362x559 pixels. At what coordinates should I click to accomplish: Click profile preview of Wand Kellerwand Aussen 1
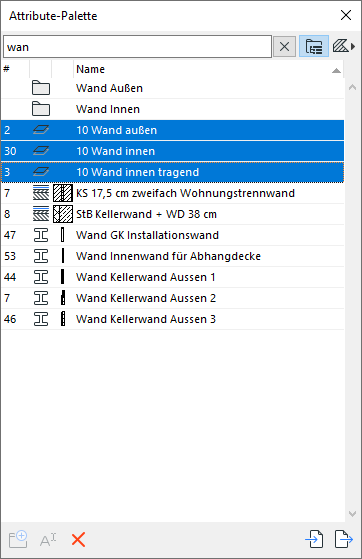(63, 277)
